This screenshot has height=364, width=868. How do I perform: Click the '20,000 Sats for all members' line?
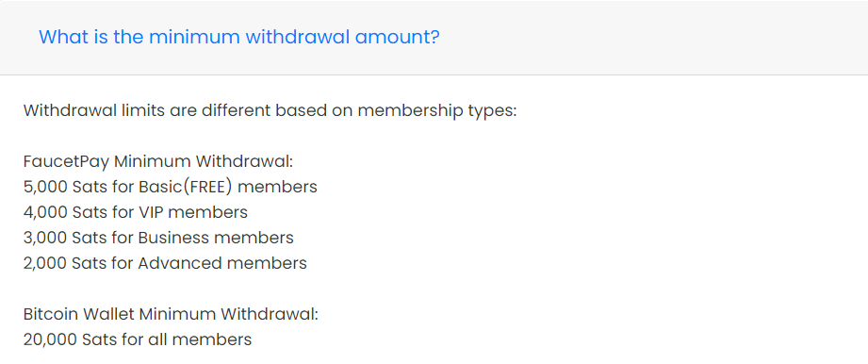(138, 339)
